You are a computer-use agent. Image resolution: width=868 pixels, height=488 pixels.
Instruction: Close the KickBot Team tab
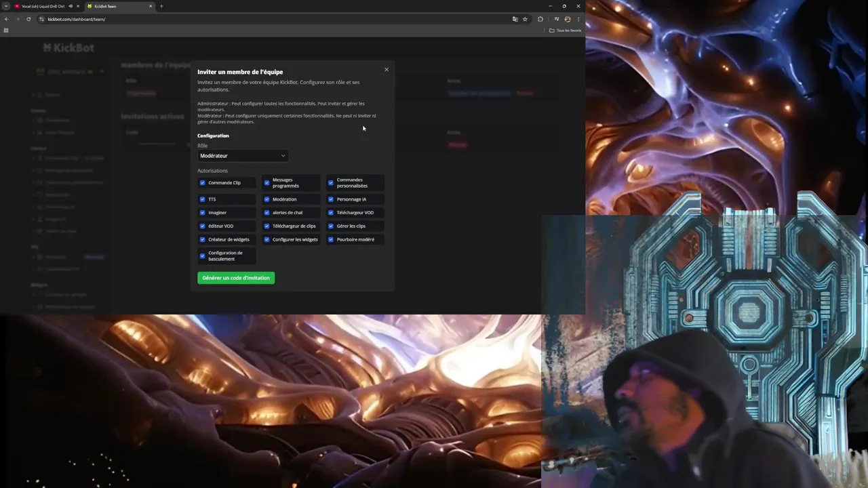coord(151,6)
